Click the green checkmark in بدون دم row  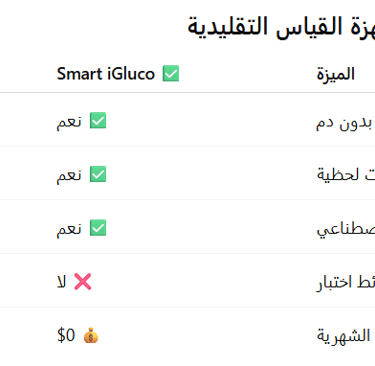click(x=98, y=120)
